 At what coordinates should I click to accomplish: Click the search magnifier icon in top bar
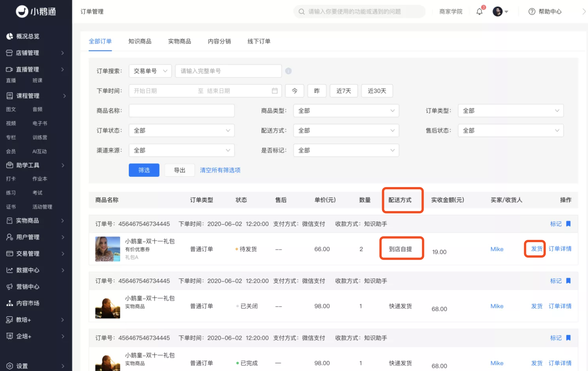pos(302,11)
